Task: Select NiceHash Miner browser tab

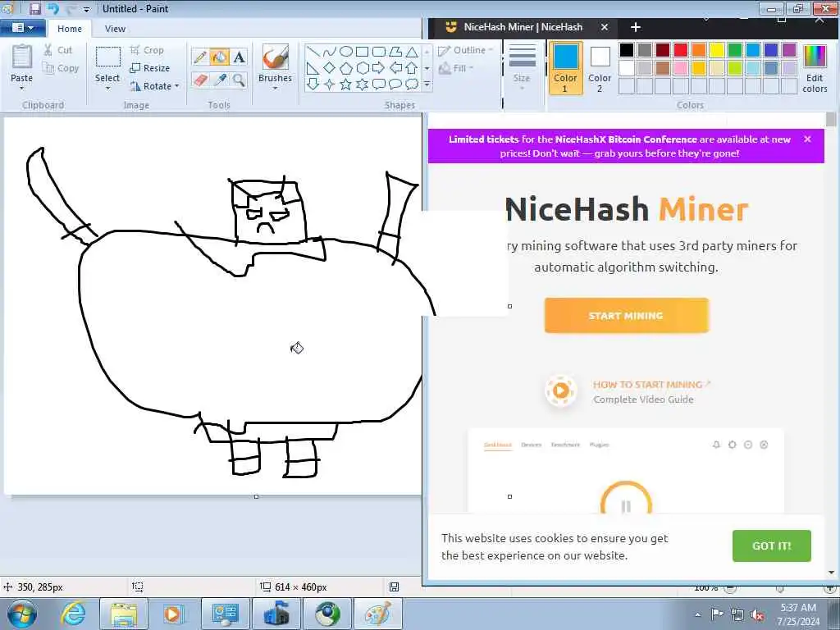Action: 523,27
